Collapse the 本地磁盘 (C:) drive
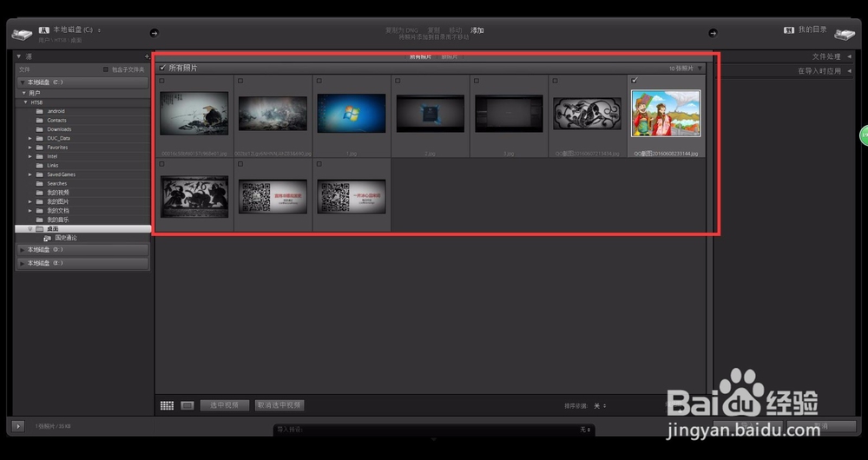Screen dimensions: 868x460 coord(23,82)
